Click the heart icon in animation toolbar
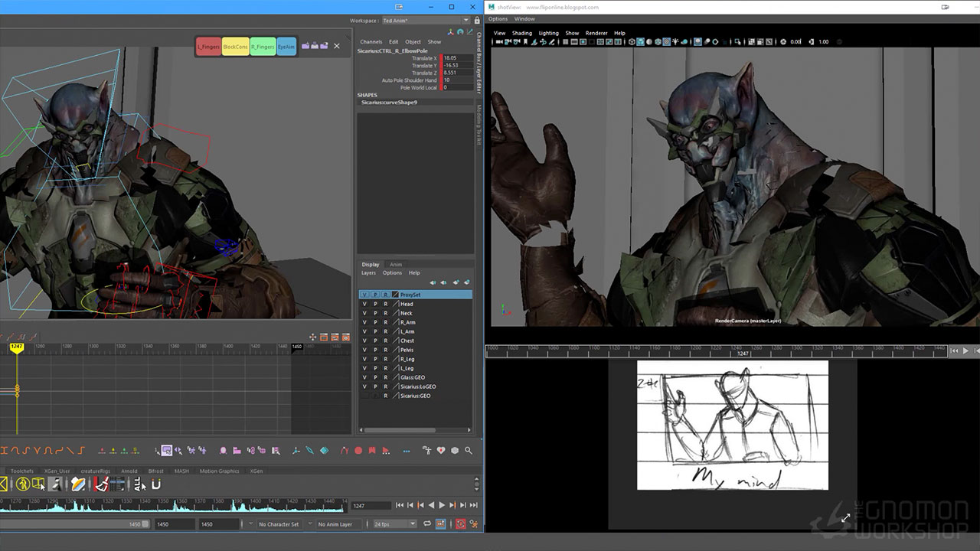 pos(440,451)
